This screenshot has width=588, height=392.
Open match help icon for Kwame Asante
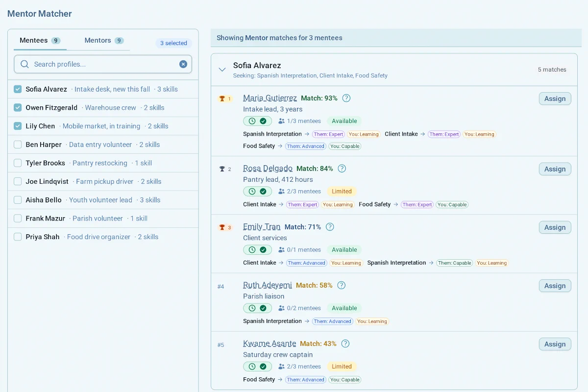click(345, 343)
